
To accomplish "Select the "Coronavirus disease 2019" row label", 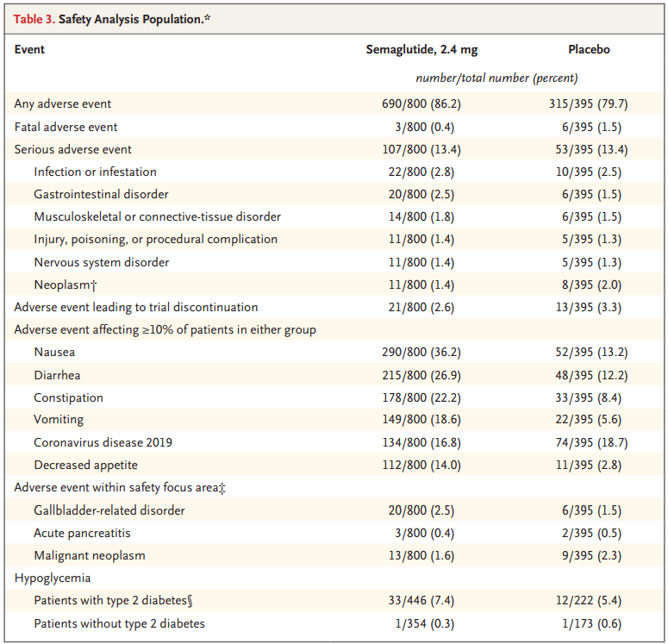I will 103,442.
